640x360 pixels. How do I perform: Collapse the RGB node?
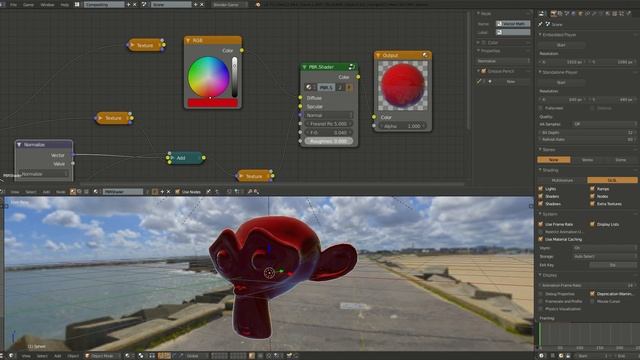coord(188,40)
